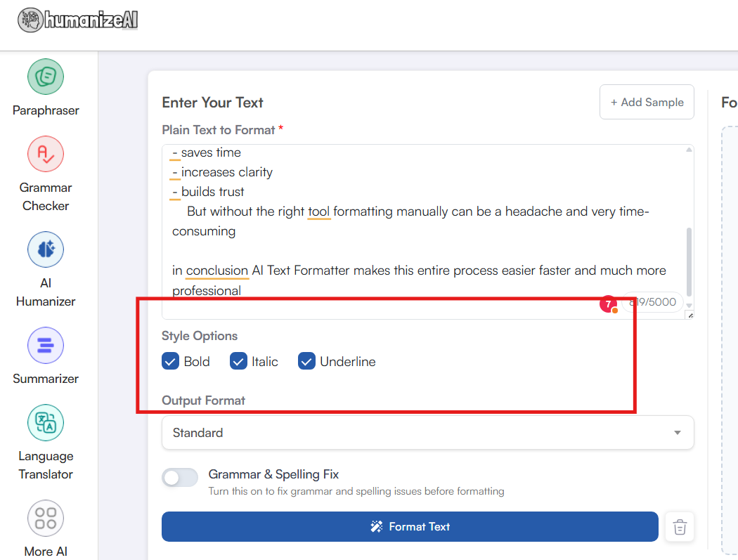Screen dimensions: 738x560
Task: Enable the Grammar & Spelling Fix toggle
Action: tap(180, 478)
